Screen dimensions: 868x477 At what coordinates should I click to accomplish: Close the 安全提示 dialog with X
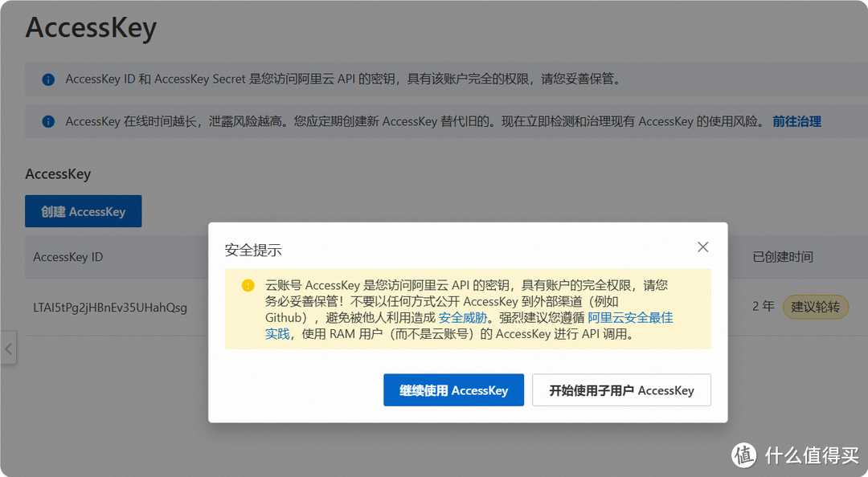point(702,247)
